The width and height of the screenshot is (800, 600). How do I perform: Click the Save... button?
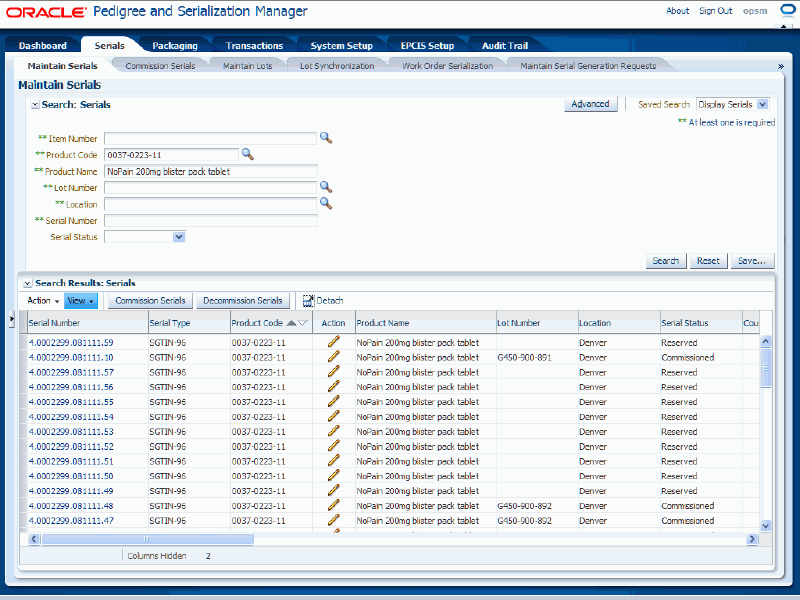coord(752,261)
